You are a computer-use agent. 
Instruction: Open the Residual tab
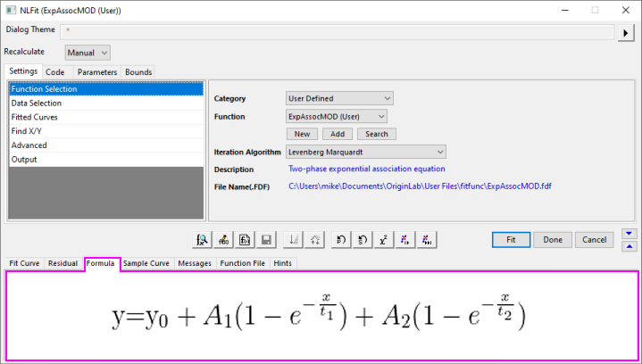click(63, 264)
